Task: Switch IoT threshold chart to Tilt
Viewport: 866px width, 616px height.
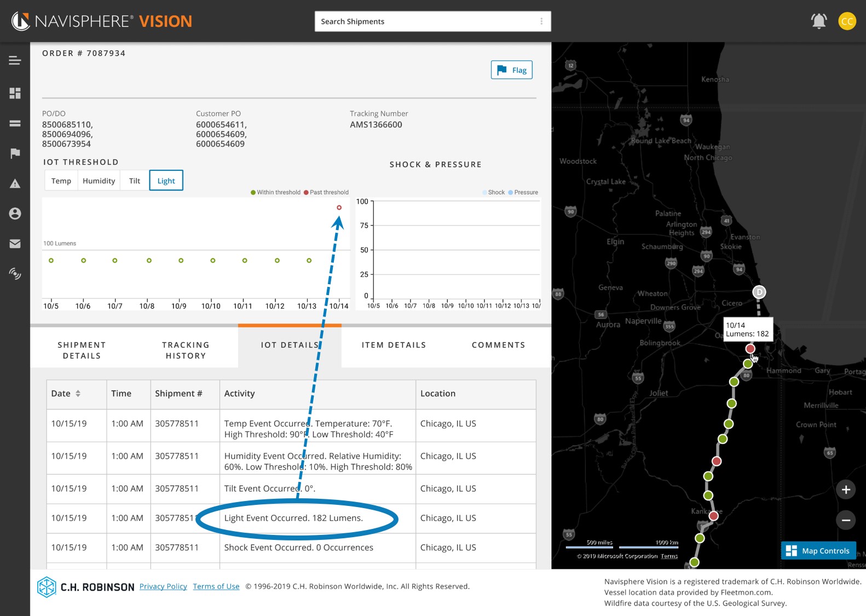Action: [135, 181]
